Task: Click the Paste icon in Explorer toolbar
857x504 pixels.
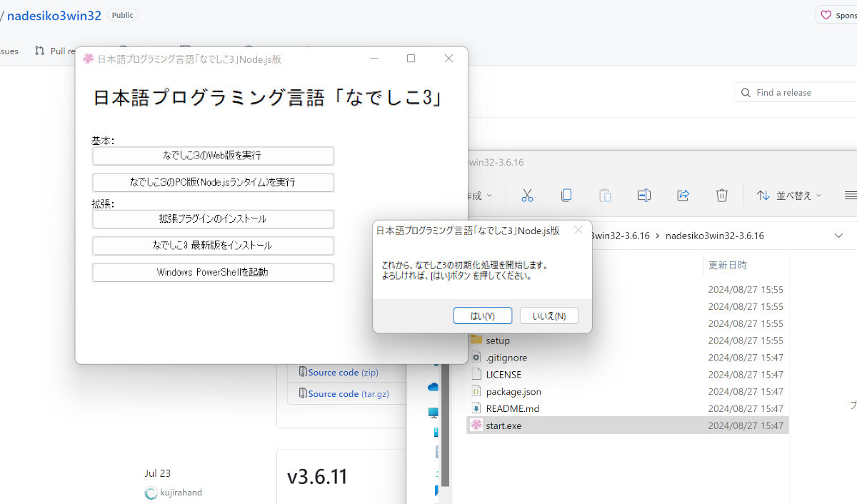Action: click(x=605, y=195)
